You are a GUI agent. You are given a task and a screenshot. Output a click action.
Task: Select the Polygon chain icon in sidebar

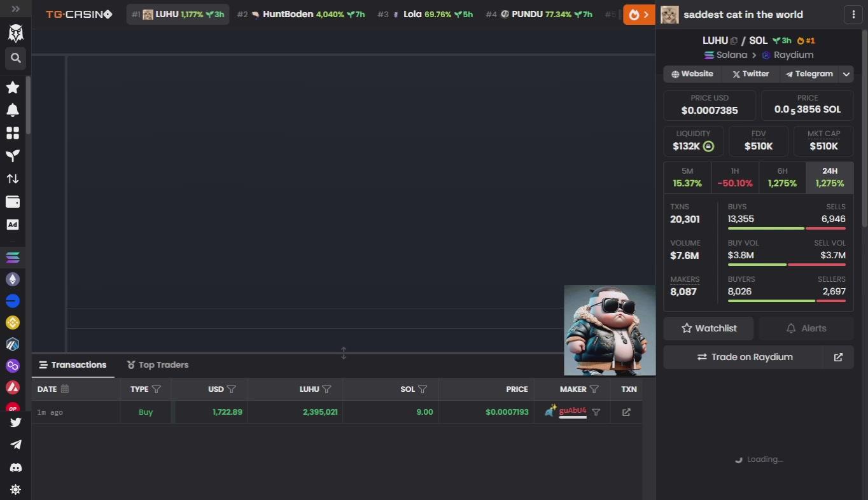click(13, 366)
